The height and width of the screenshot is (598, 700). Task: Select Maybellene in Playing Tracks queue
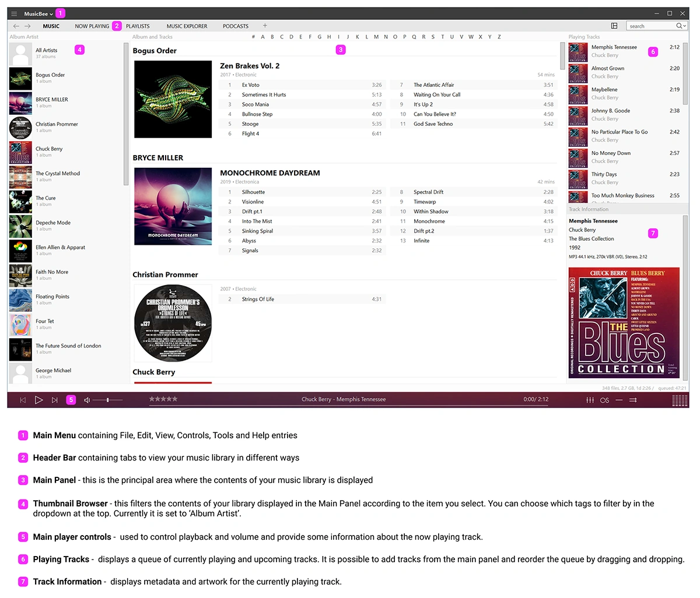point(624,93)
